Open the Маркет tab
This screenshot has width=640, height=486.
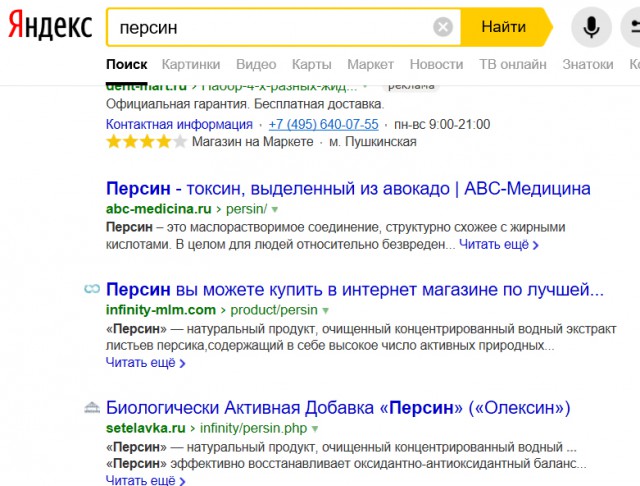(x=370, y=64)
